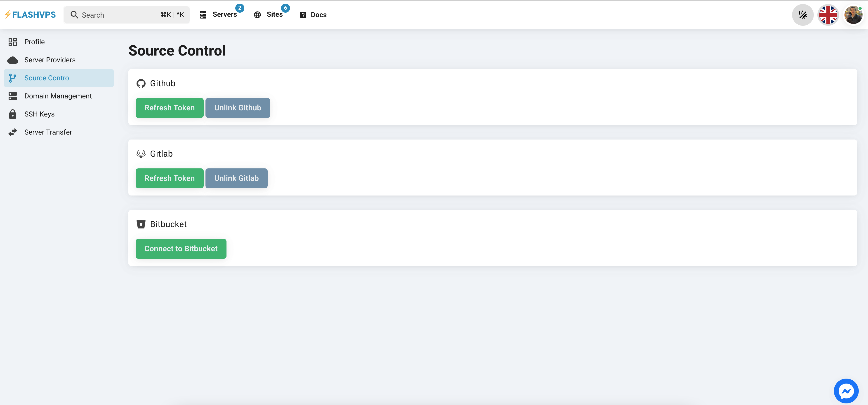Select the Source Control branch icon in sidebar

[13, 78]
